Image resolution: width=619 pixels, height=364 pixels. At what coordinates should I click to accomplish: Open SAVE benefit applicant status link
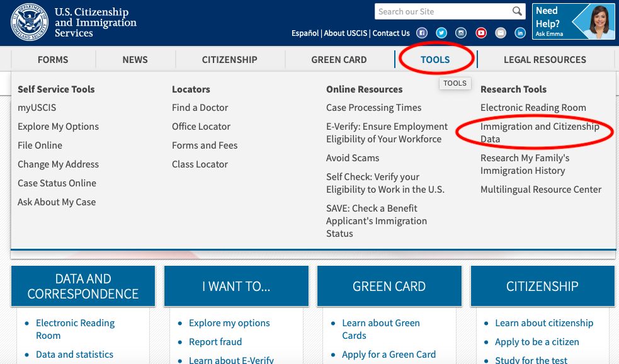click(376, 220)
